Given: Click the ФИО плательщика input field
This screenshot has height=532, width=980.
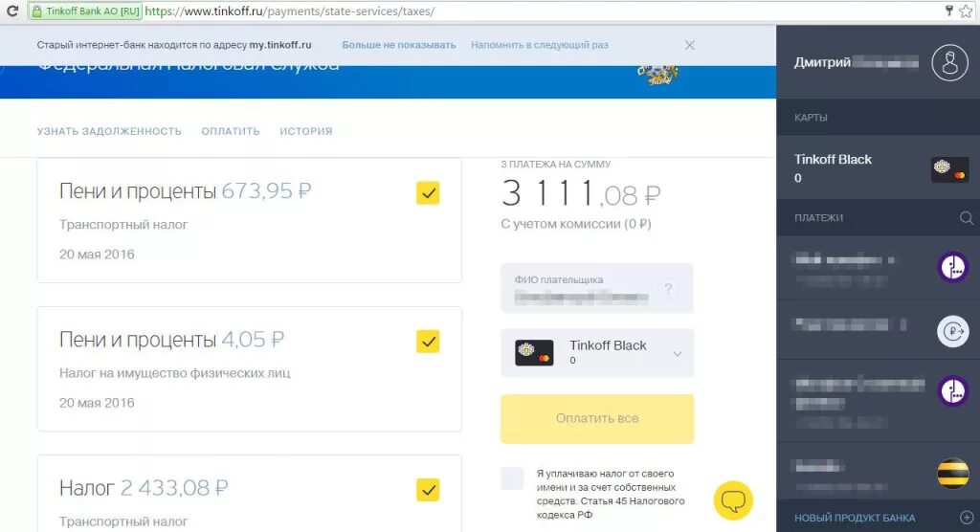Looking at the screenshot, I should point(597,288).
